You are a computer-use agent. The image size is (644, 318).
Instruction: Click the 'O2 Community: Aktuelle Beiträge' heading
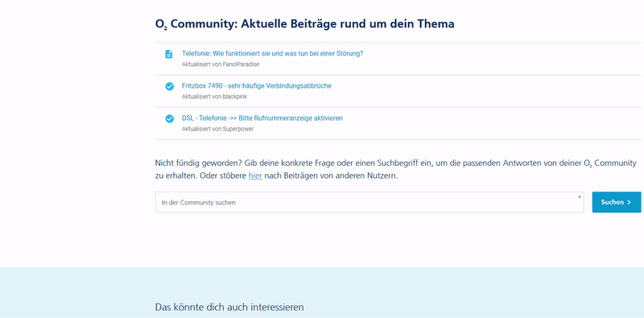(x=305, y=24)
